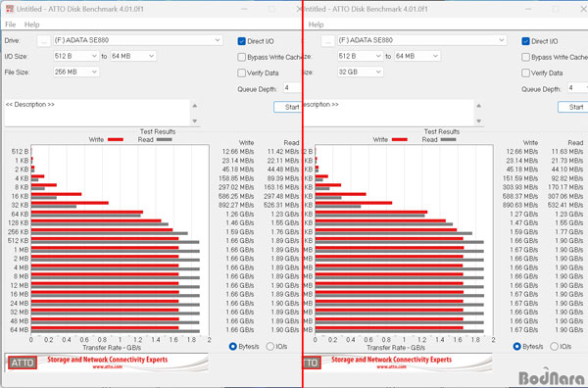Expand the Drive dropdown in left window
The image size is (588, 388).
pos(138,40)
